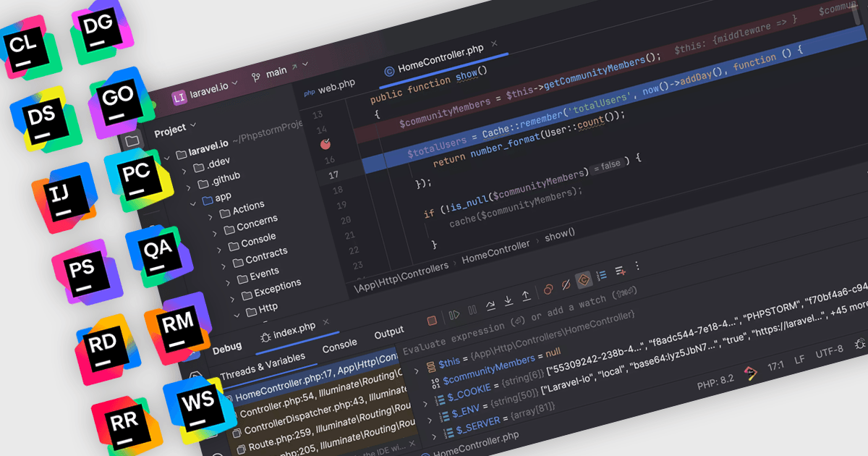
Task: Collapse the app folder
Action: (x=193, y=203)
